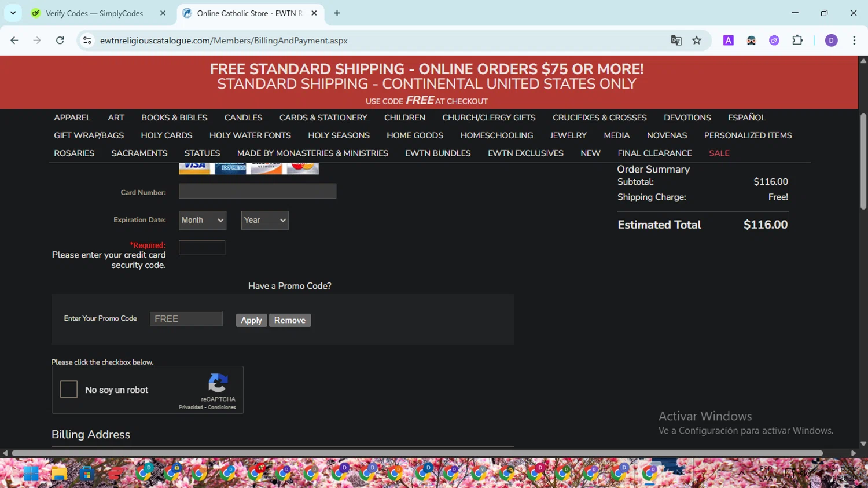Click the horizontal page scrollbar
The image size is (868, 488).
point(417,453)
